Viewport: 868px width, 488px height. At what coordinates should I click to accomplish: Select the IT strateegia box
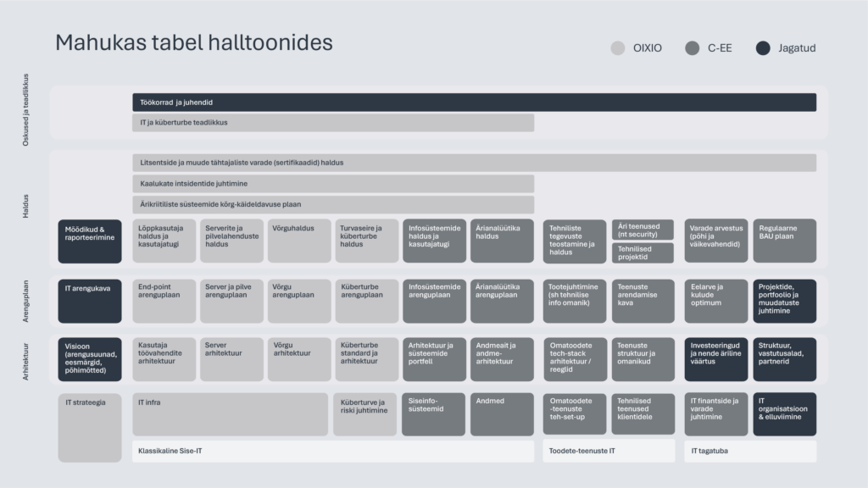[x=90, y=427]
